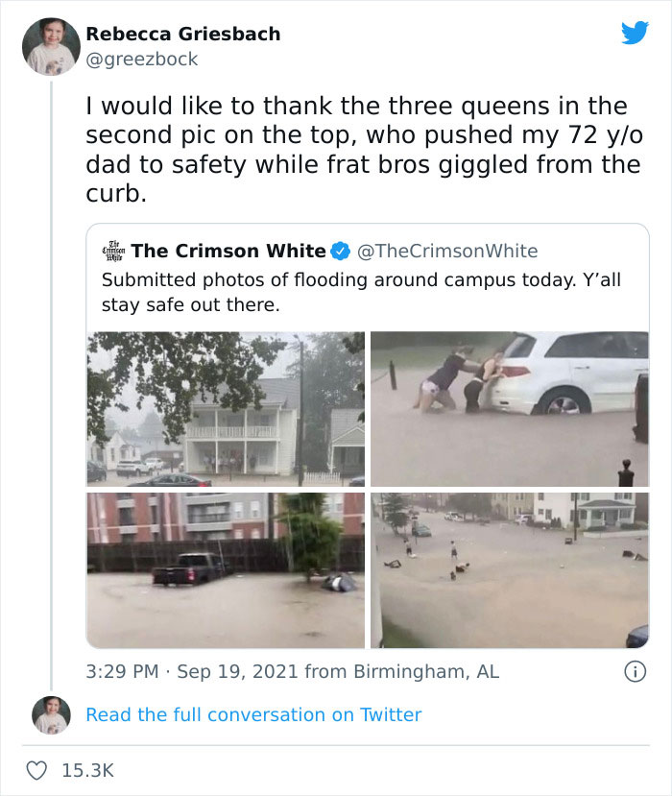The height and width of the screenshot is (796, 672).
Task: Click the photo of the black truck in floodwater
Action: (226, 570)
